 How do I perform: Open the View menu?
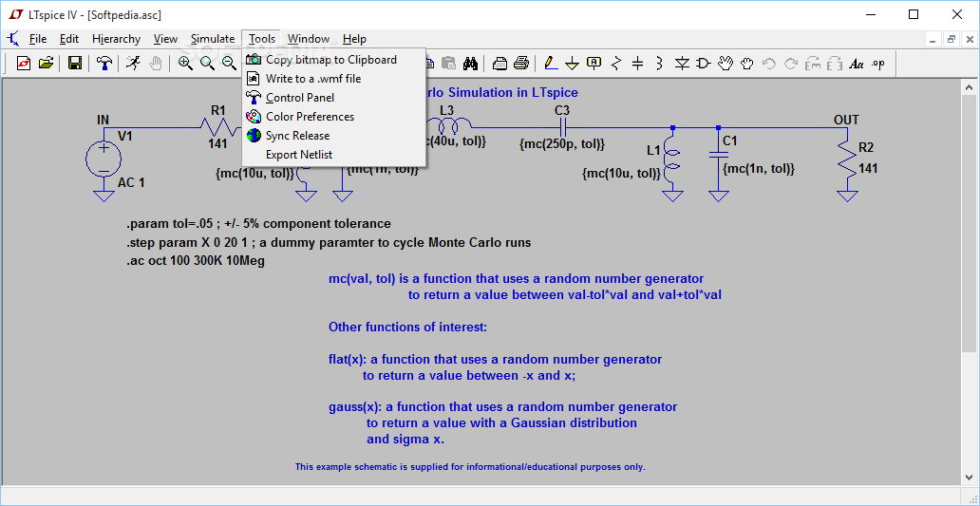(x=165, y=39)
